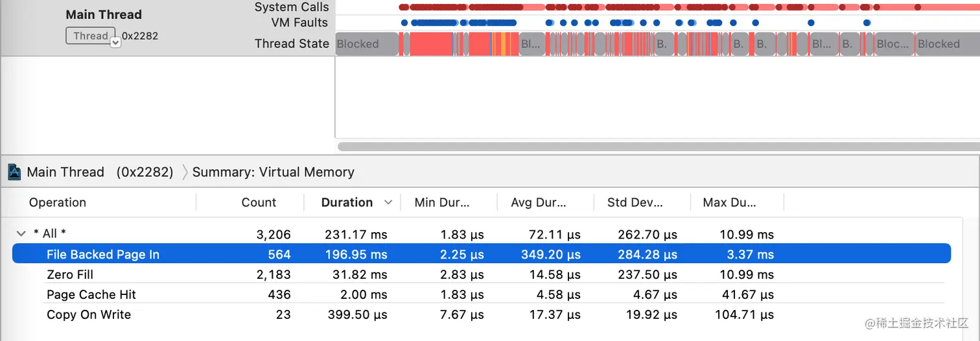980x341 pixels.
Task: Select the File Backed Page In row
Action: tap(102, 254)
